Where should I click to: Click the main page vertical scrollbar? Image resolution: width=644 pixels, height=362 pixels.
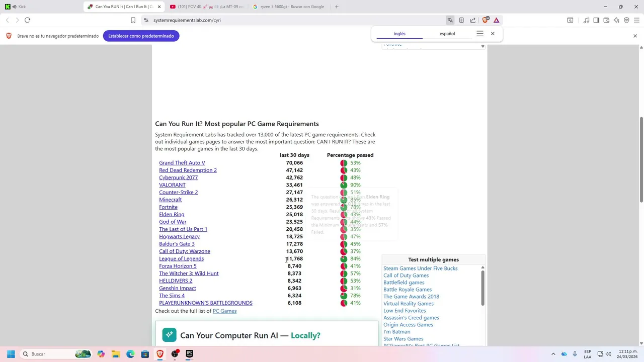click(641, 159)
